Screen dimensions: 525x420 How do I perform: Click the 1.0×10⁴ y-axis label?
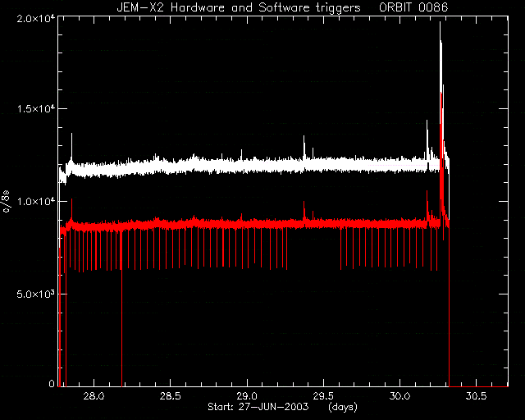[35, 201]
